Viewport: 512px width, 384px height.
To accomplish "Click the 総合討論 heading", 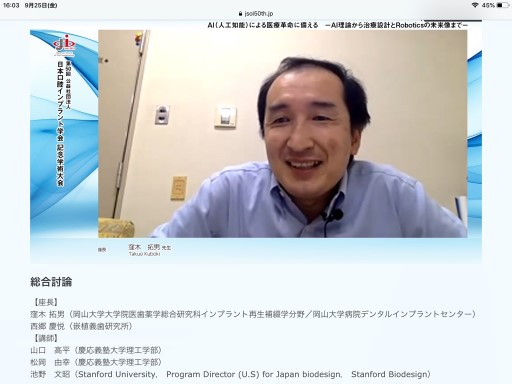I will [51, 282].
